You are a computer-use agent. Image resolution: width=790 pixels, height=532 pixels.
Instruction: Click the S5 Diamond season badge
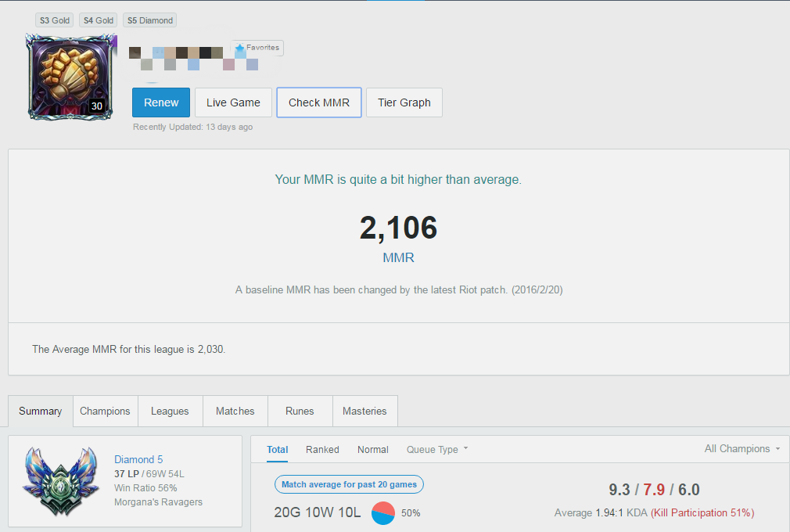point(149,20)
